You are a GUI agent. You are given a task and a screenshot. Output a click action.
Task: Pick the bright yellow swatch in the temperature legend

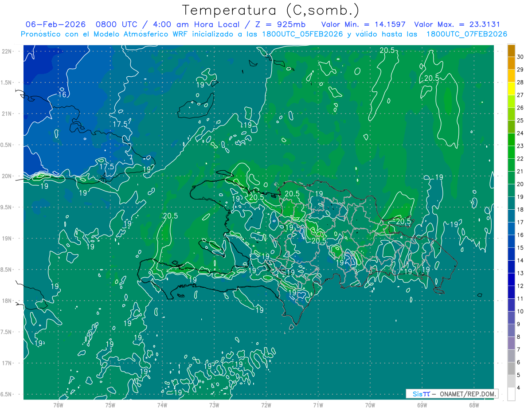coord(511,89)
